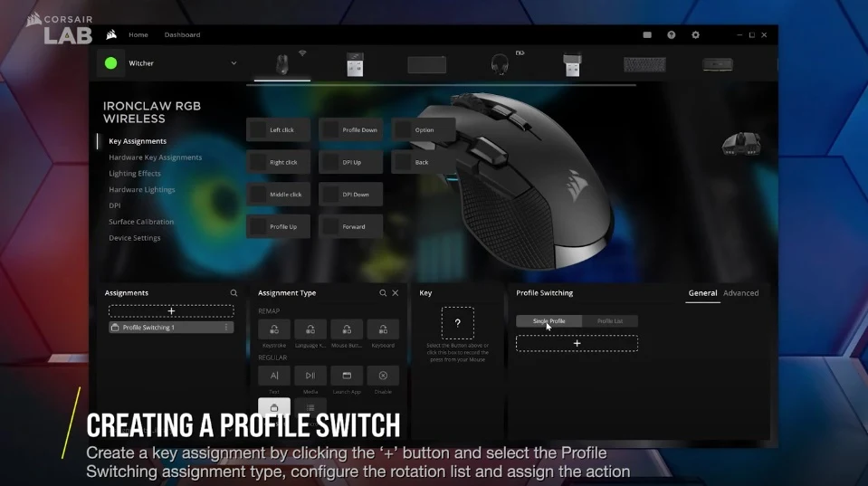Open the Dashboard menu
Screen dimensions: 868x486
[182, 35]
